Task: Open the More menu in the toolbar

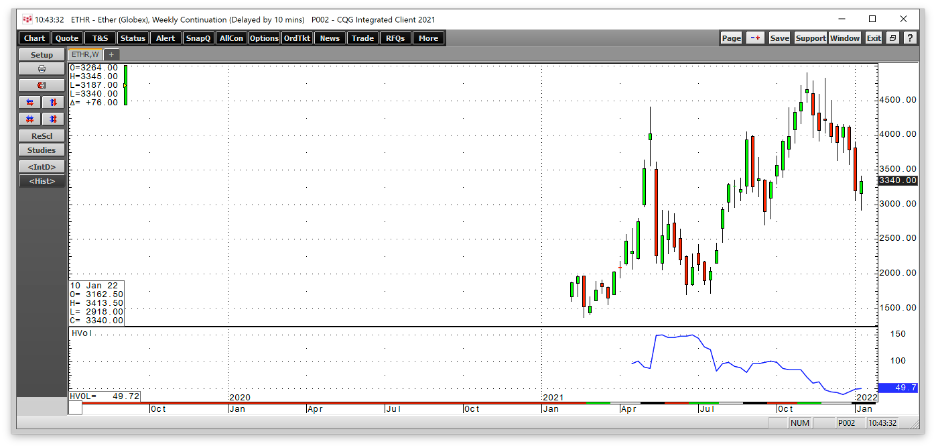Action: point(428,38)
